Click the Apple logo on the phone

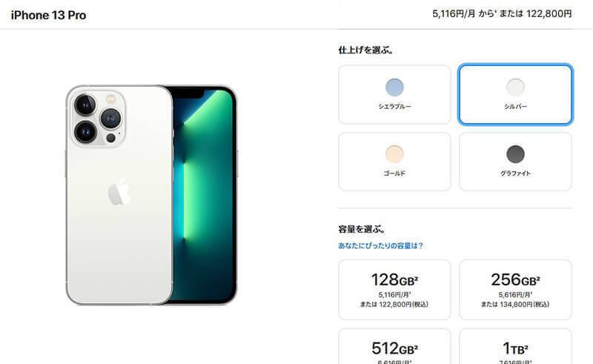tap(119, 193)
